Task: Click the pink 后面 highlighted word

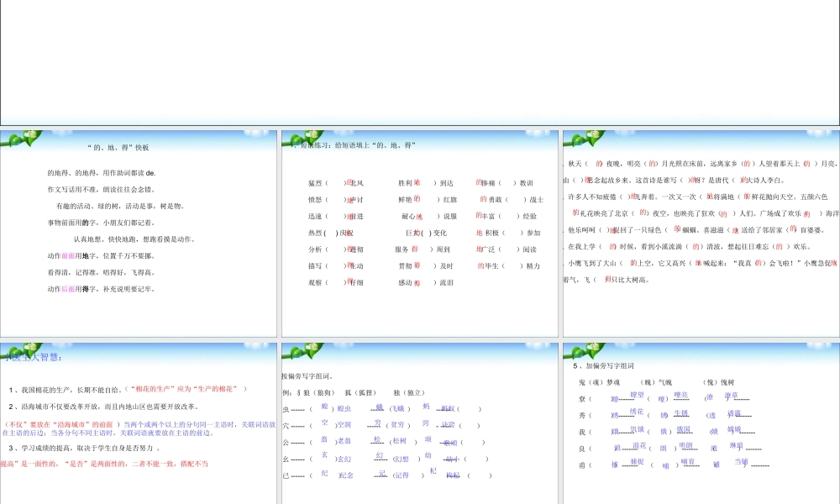Action: (69, 289)
